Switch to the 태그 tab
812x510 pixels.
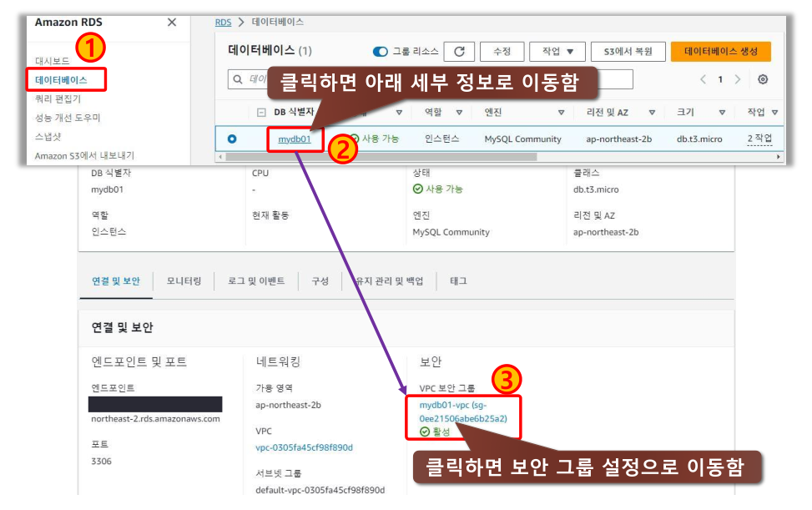(458, 281)
